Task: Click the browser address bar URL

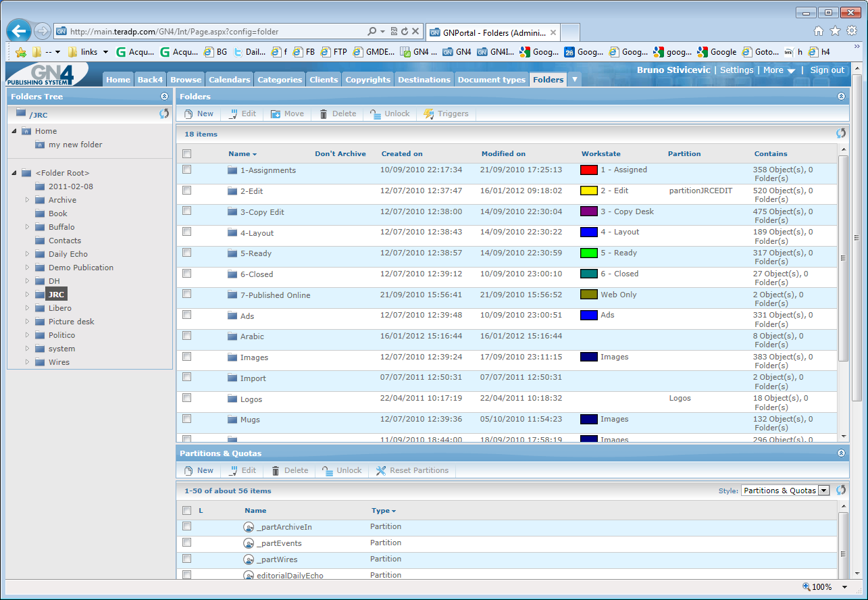Action: tap(174, 32)
